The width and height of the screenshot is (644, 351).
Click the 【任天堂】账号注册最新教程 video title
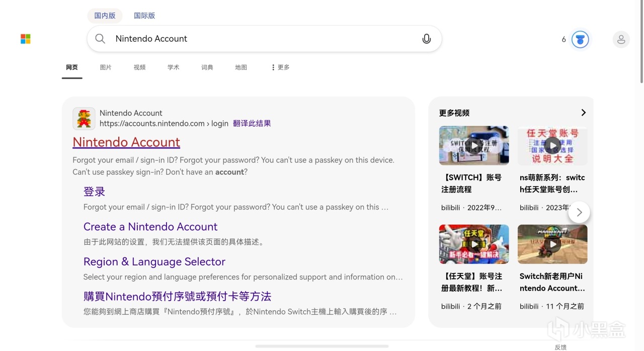click(x=472, y=282)
